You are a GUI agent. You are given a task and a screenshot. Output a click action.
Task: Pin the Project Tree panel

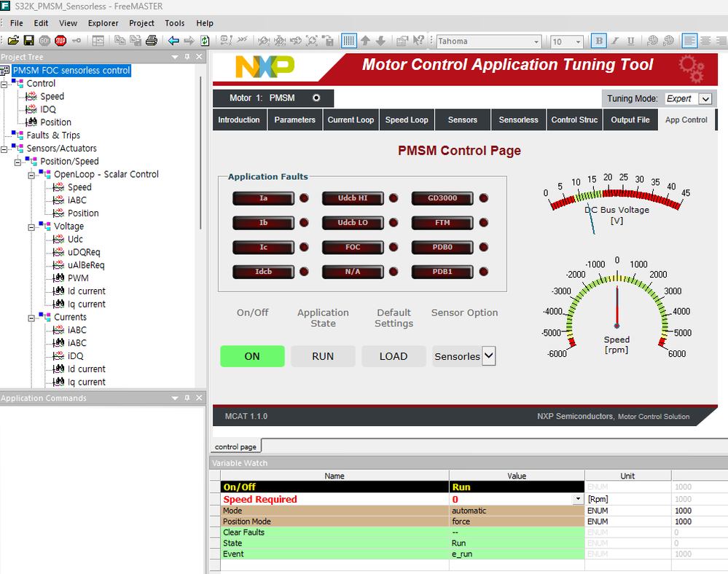tap(187, 57)
